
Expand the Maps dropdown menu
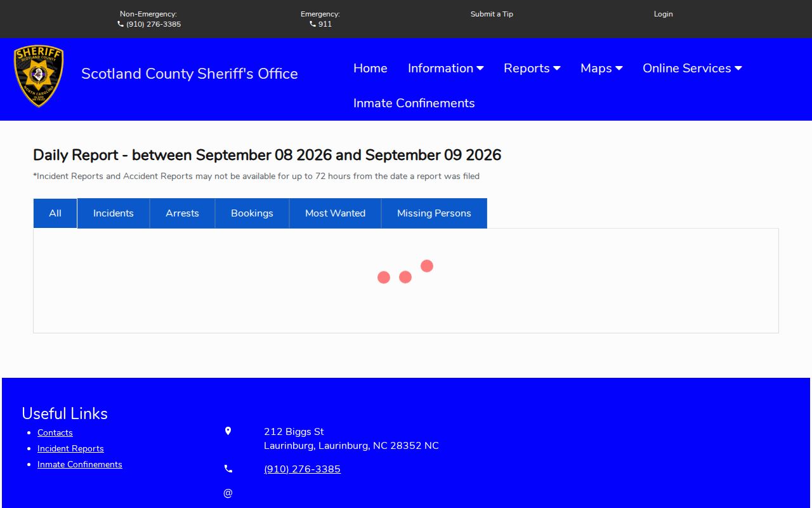[x=601, y=68]
